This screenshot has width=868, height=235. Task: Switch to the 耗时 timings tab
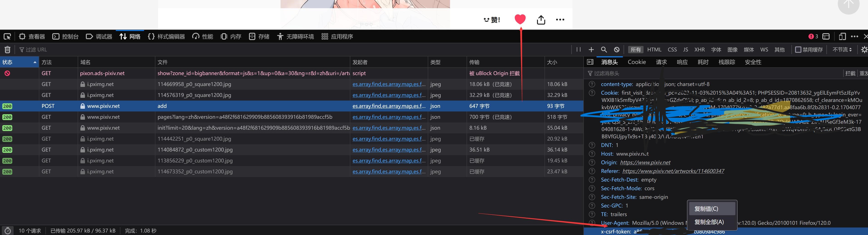click(x=703, y=62)
